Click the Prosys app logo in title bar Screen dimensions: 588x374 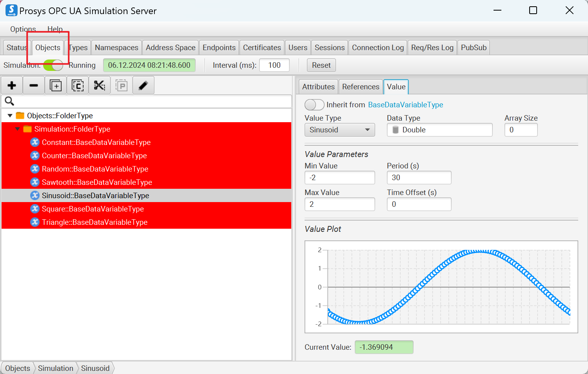point(11,11)
